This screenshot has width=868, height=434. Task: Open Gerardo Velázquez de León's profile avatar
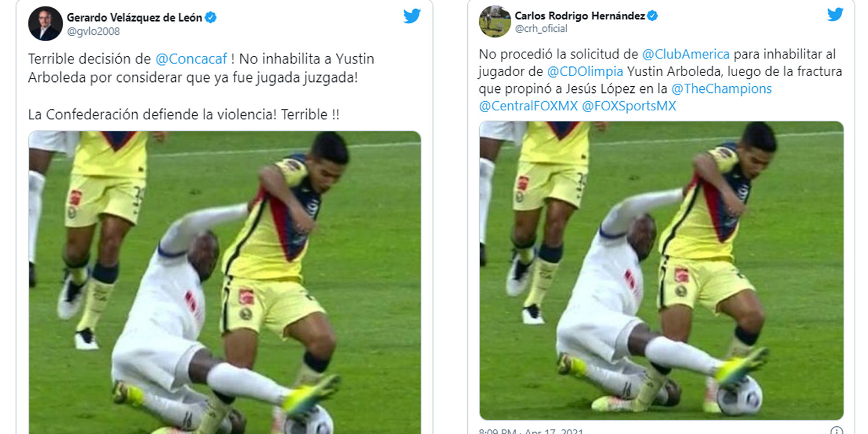45,24
